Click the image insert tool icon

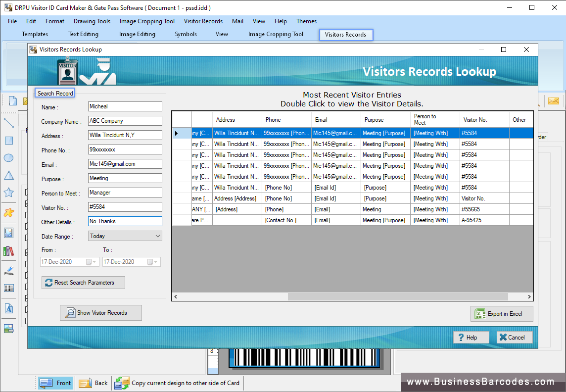click(x=8, y=232)
